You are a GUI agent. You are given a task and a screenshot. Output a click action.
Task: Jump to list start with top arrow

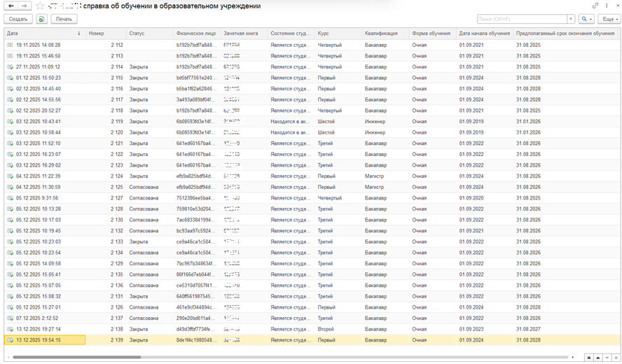(590, 358)
